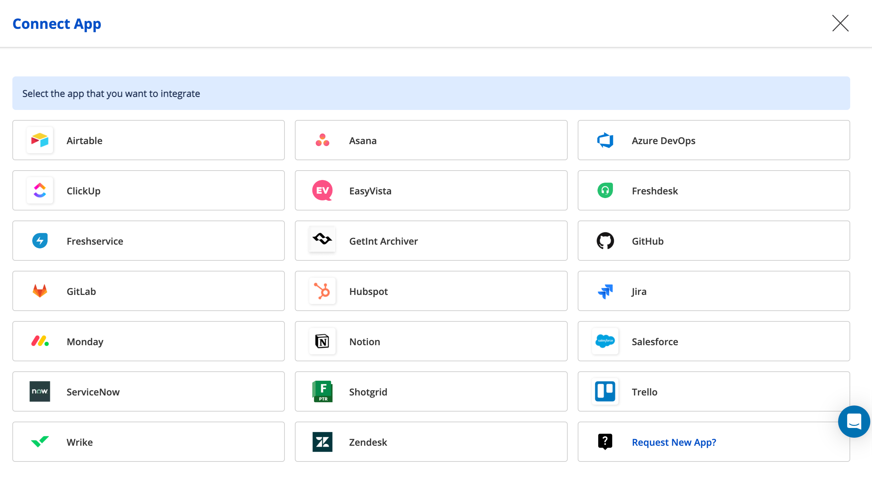Image resolution: width=872 pixels, height=496 pixels.
Task: Select the Asana three-dot icon
Action: point(322,141)
